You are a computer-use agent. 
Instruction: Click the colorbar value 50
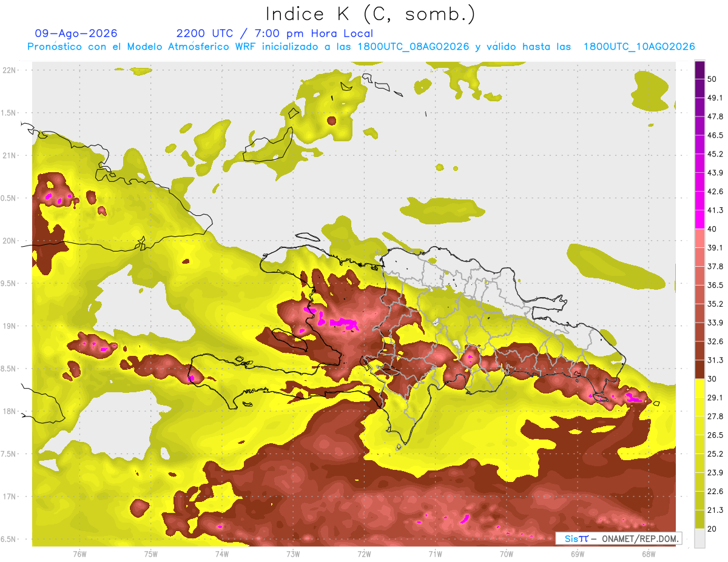point(712,79)
